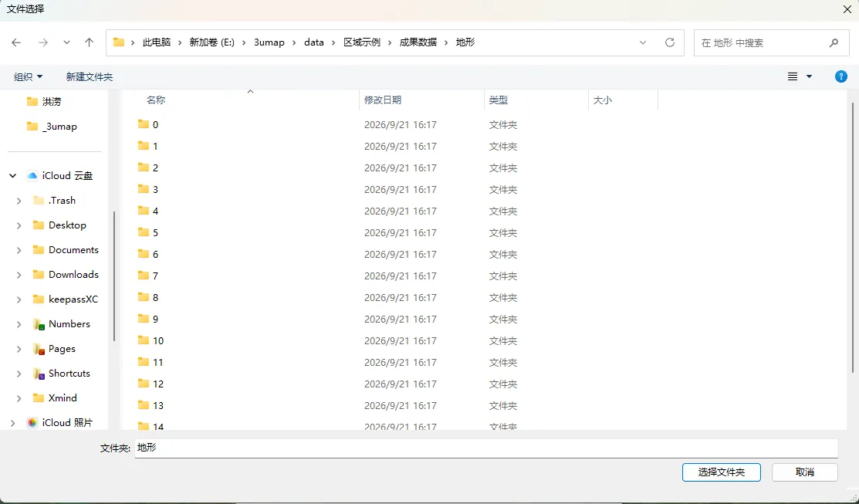Expand the Downloads tree node
Image resolution: width=859 pixels, height=504 pixels.
point(19,275)
